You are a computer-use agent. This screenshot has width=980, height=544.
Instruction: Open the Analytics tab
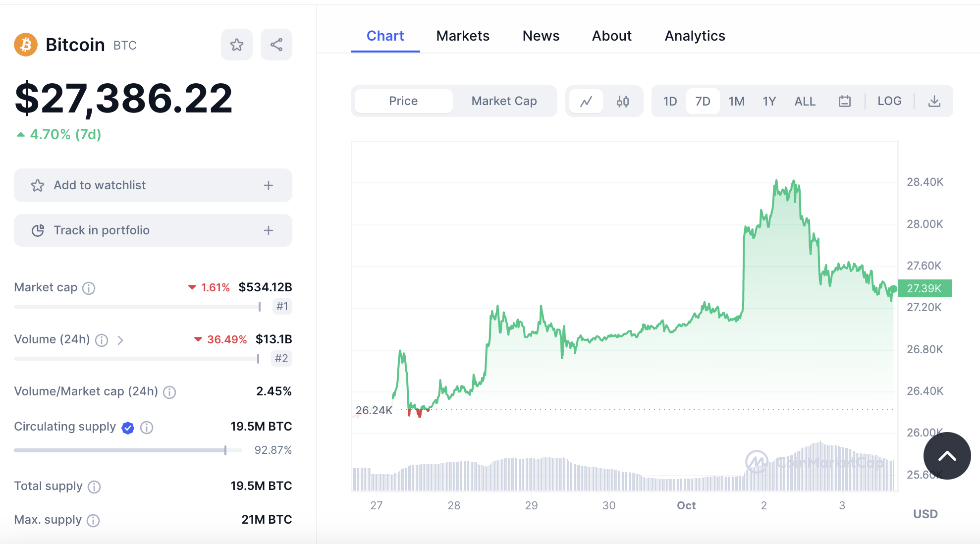point(695,35)
